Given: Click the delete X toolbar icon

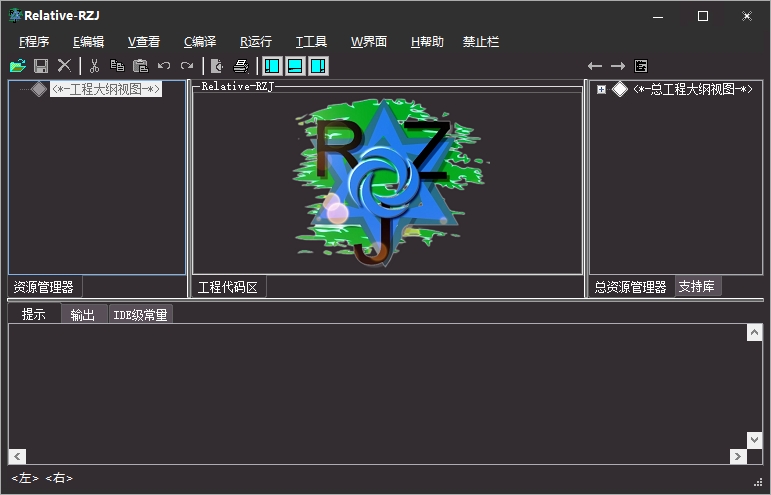Looking at the screenshot, I should pos(64,65).
